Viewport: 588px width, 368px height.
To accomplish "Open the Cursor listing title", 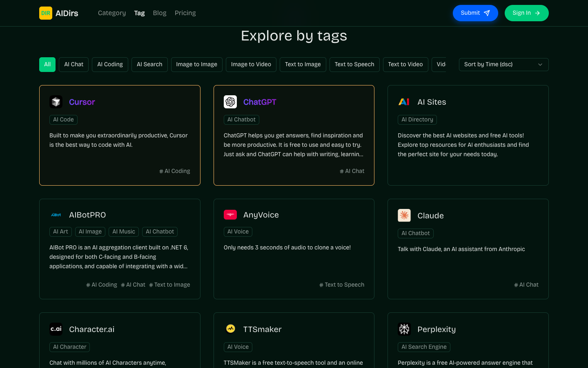I will point(82,102).
